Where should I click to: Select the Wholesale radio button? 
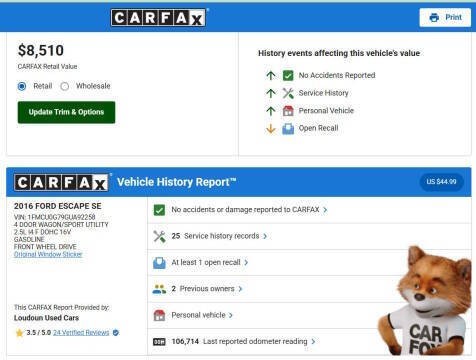(65, 86)
